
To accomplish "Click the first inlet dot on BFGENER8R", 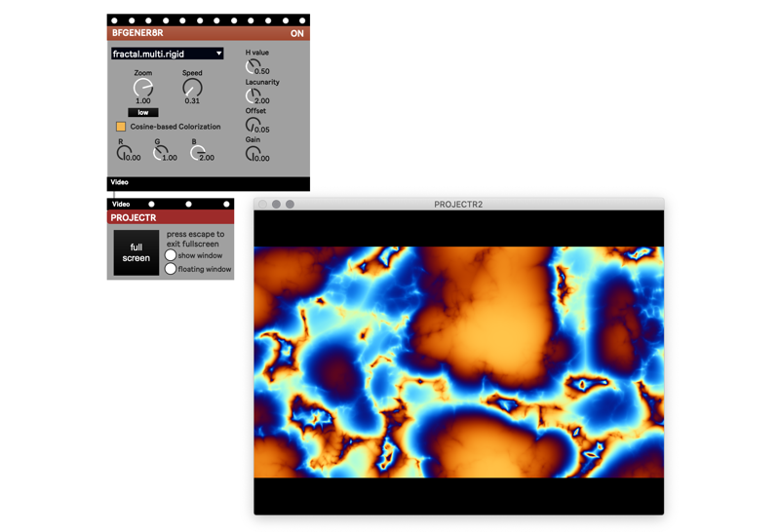I will [114, 20].
